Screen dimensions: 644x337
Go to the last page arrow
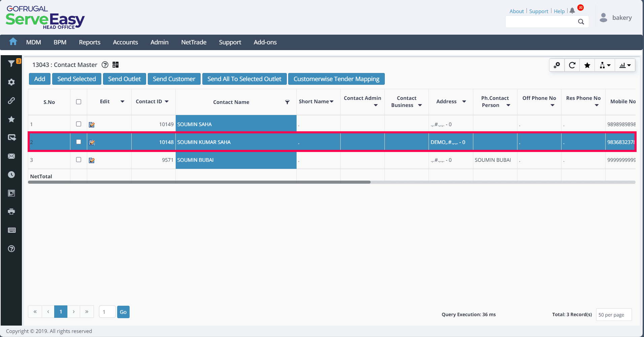(x=87, y=312)
